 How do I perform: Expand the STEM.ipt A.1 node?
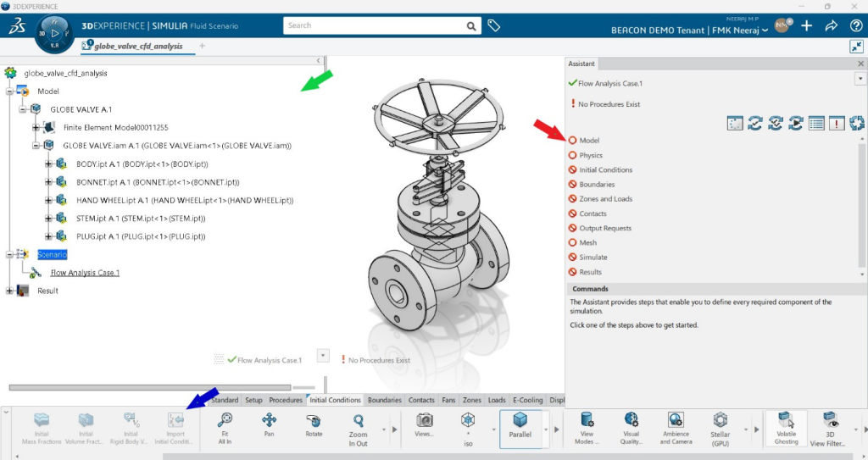[48, 219]
